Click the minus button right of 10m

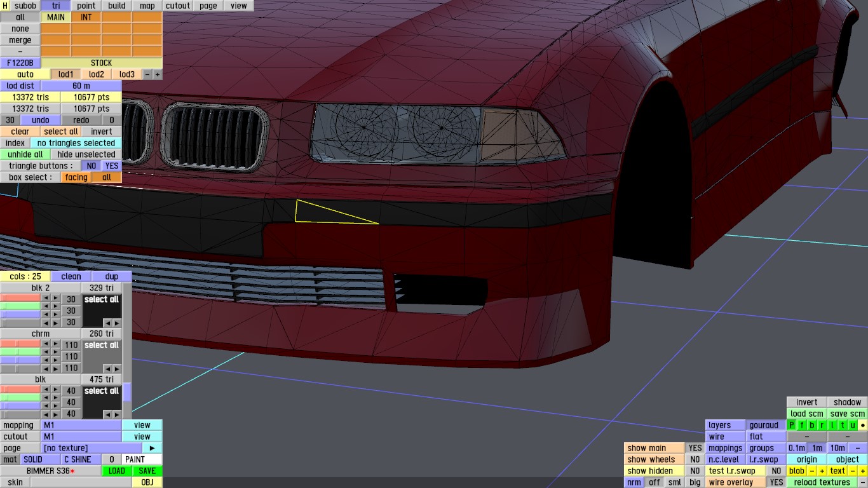[858, 448]
